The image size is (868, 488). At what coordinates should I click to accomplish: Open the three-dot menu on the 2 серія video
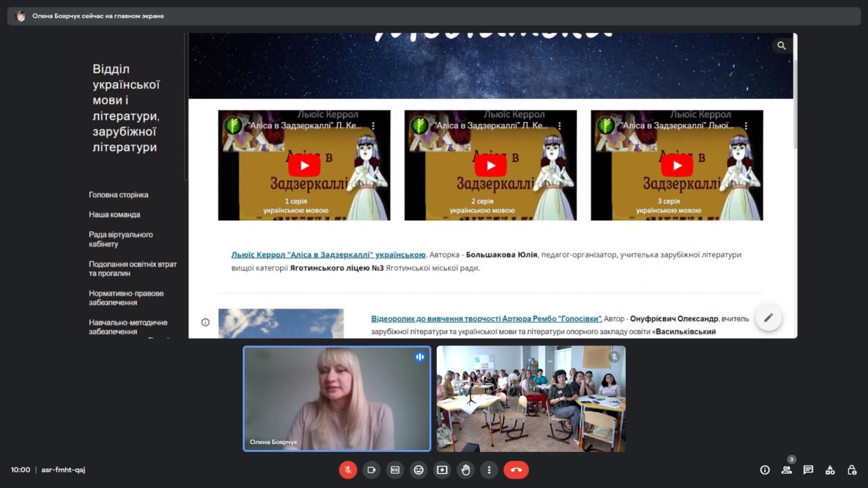click(559, 126)
